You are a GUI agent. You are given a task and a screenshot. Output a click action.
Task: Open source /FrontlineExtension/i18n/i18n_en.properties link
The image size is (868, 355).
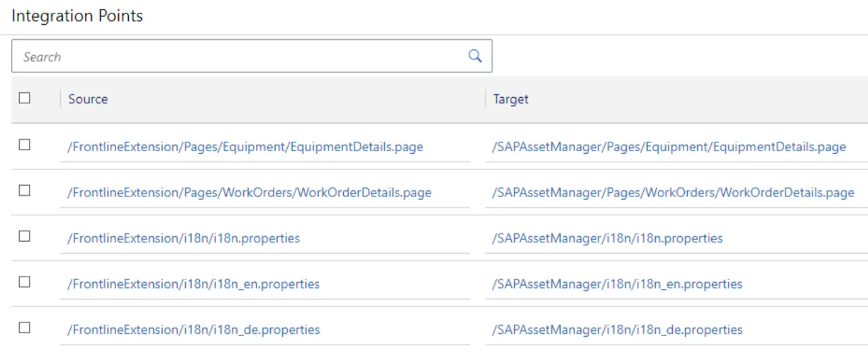(x=193, y=284)
